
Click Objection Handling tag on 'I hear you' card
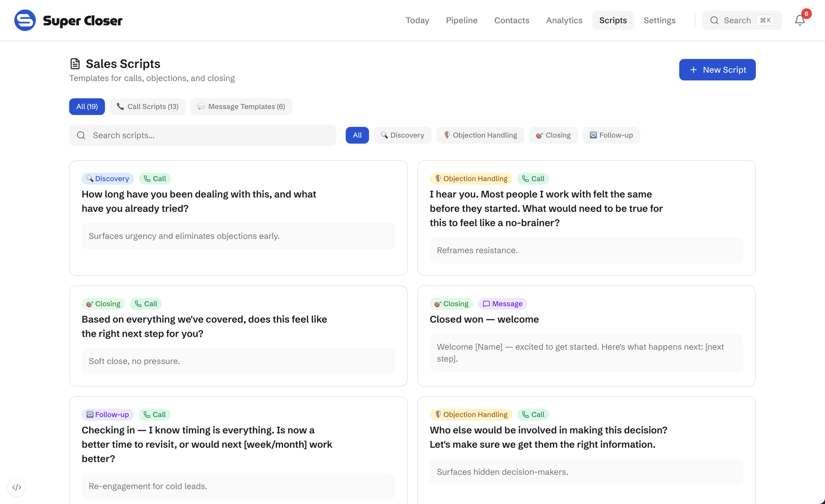471,178
